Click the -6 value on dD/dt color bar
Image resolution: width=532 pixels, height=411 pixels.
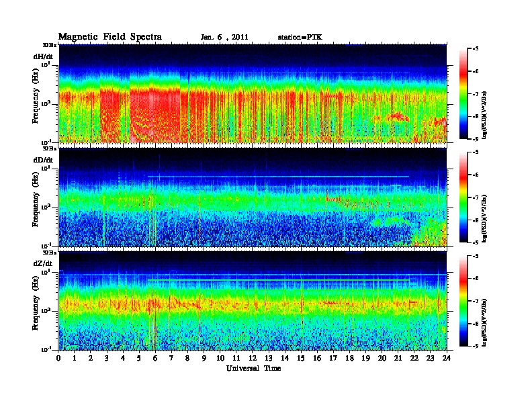point(476,175)
